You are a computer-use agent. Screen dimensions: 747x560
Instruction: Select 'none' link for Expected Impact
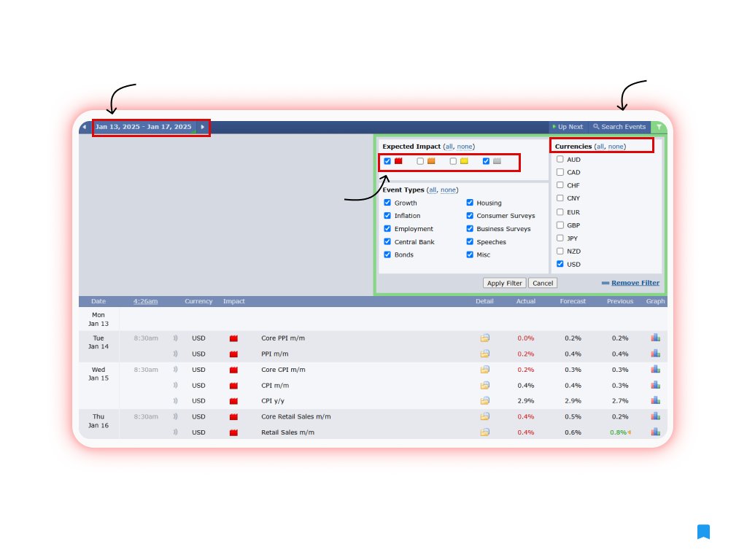click(465, 147)
